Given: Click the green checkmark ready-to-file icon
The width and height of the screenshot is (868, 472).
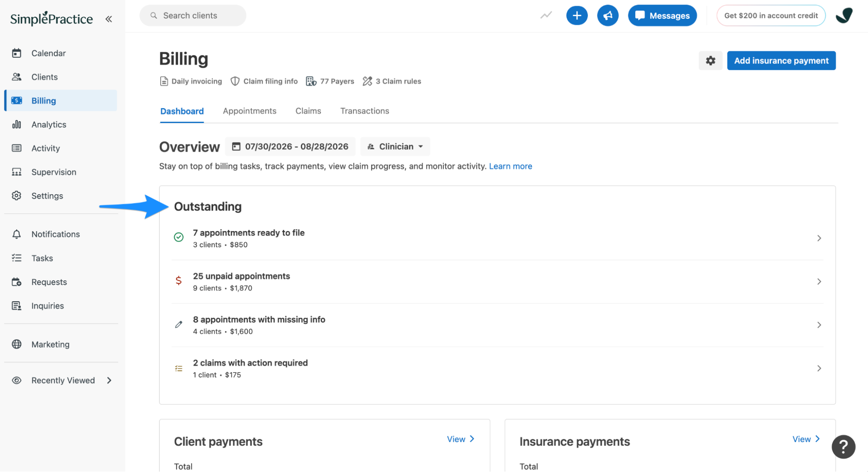Looking at the screenshot, I should click(178, 237).
